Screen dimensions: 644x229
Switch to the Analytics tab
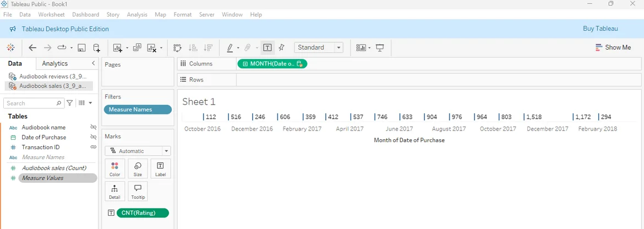pyautogui.click(x=55, y=63)
